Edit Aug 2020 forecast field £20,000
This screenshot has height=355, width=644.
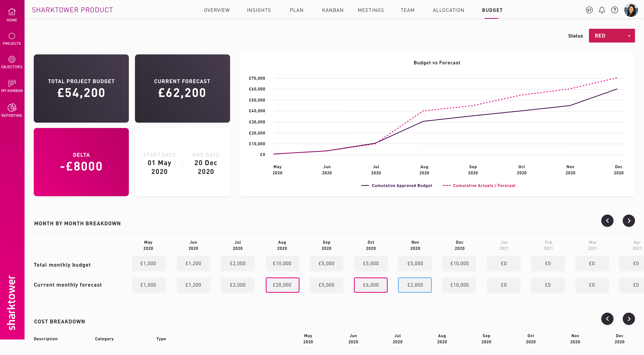pyautogui.click(x=282, y=285)
